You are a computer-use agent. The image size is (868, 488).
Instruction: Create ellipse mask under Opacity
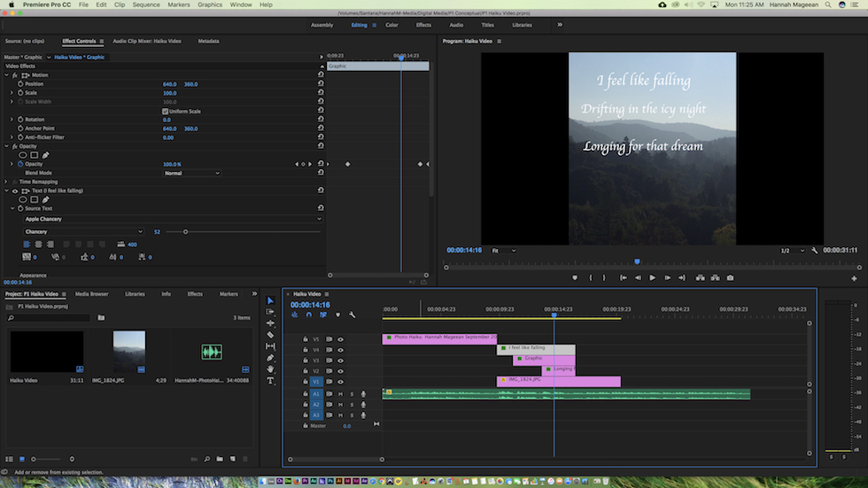23,155
